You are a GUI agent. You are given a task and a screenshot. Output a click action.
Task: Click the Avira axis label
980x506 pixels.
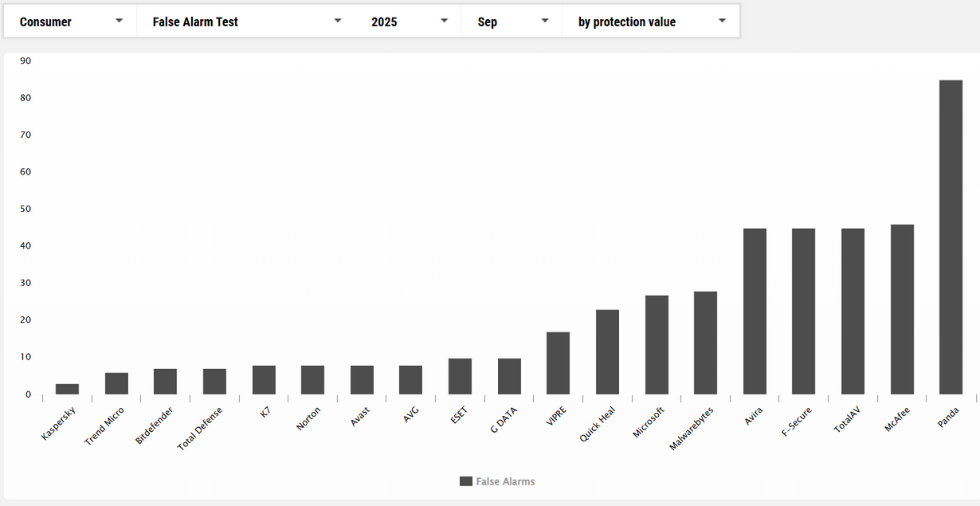click(754, 415)
